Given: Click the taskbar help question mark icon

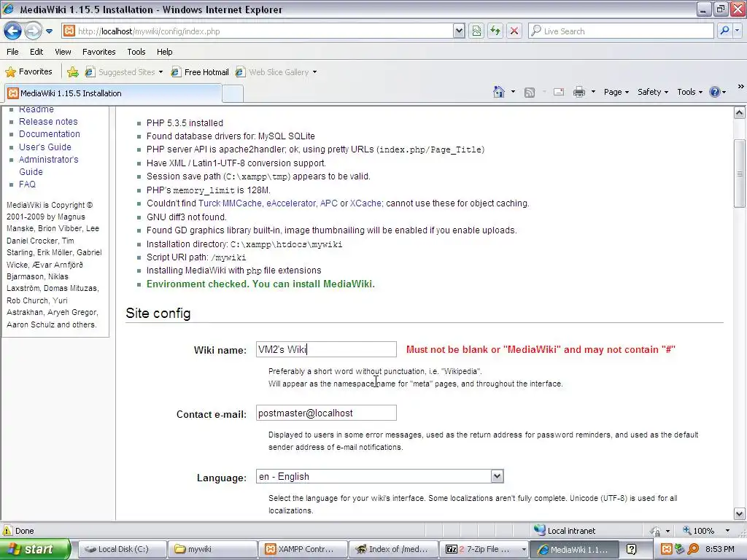Looking at the screenshot, I should [631, 549].
